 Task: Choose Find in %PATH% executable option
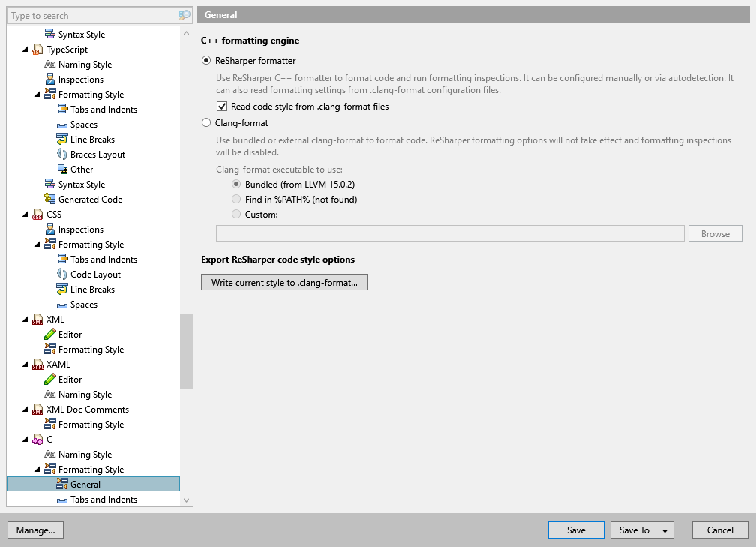236,200
